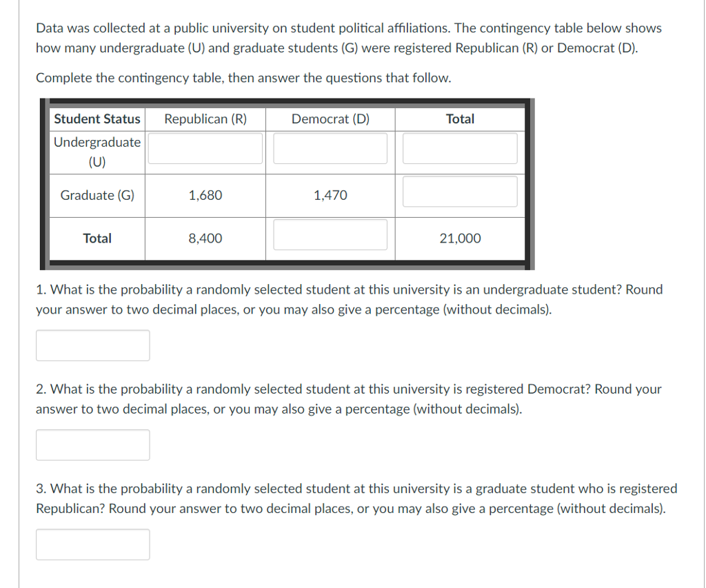
Task: Click the Undergraduate Democrat input field
Action: [330, 148]
